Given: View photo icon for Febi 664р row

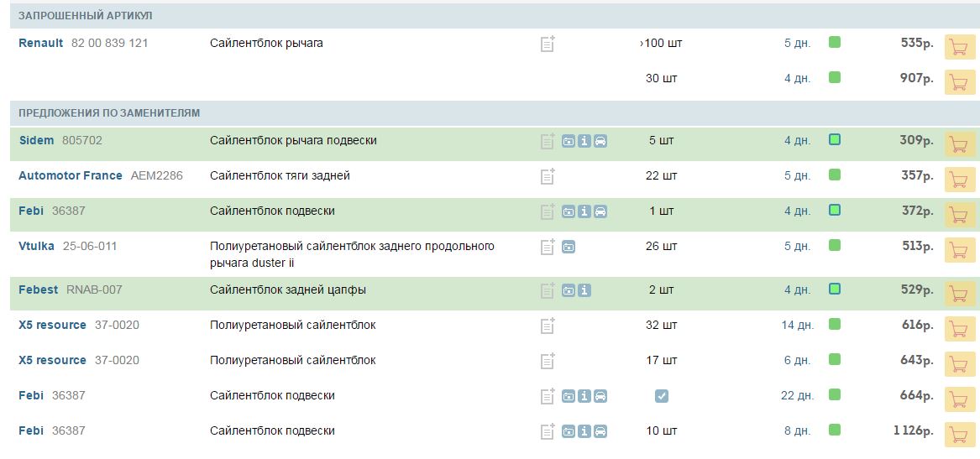Looking at the screenshot, I should (569, 396).
